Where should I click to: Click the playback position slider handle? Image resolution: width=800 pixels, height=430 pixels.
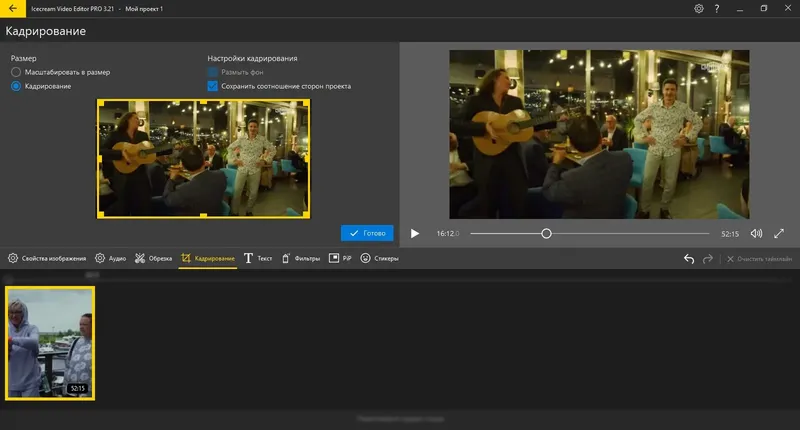click(x=546, y=234)
